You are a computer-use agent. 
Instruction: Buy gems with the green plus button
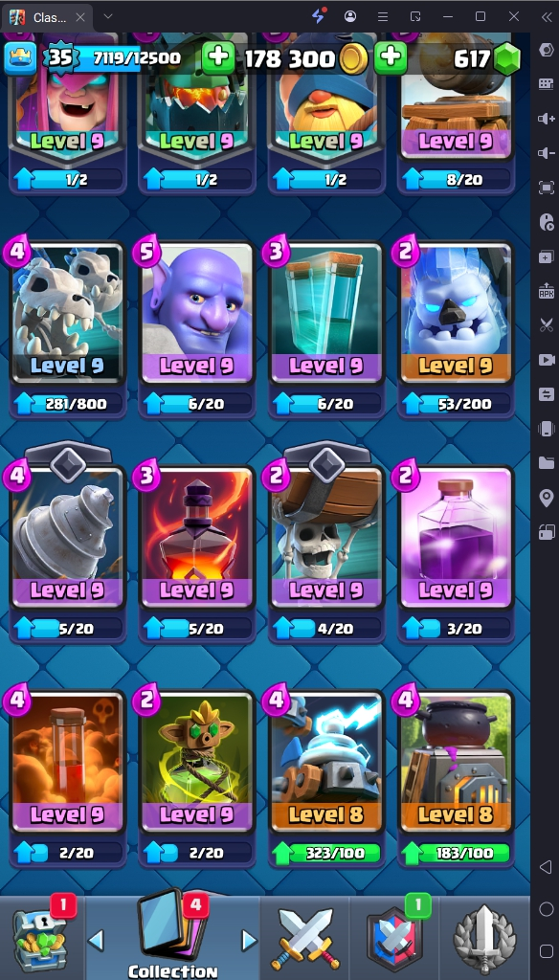click(x=391, y=58)
